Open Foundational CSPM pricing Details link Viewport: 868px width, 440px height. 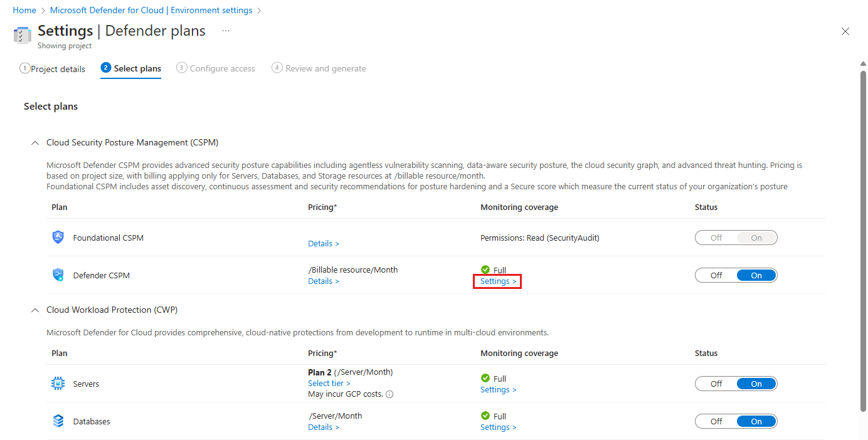tap(324, 243)
